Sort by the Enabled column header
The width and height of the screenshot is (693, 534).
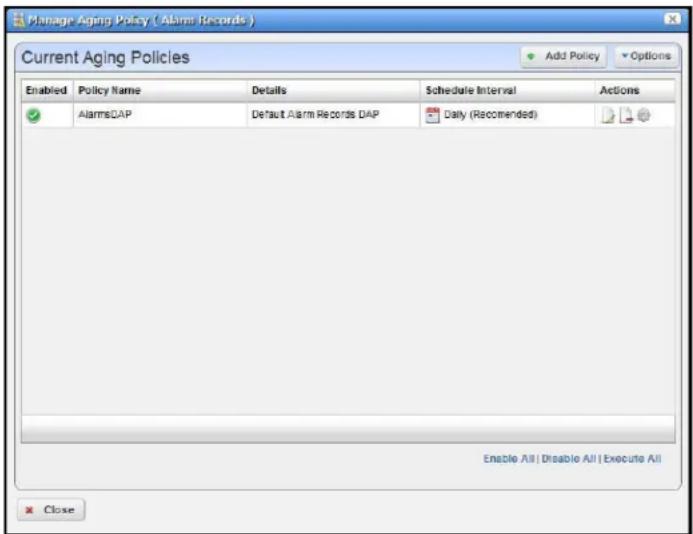point(47,91)
